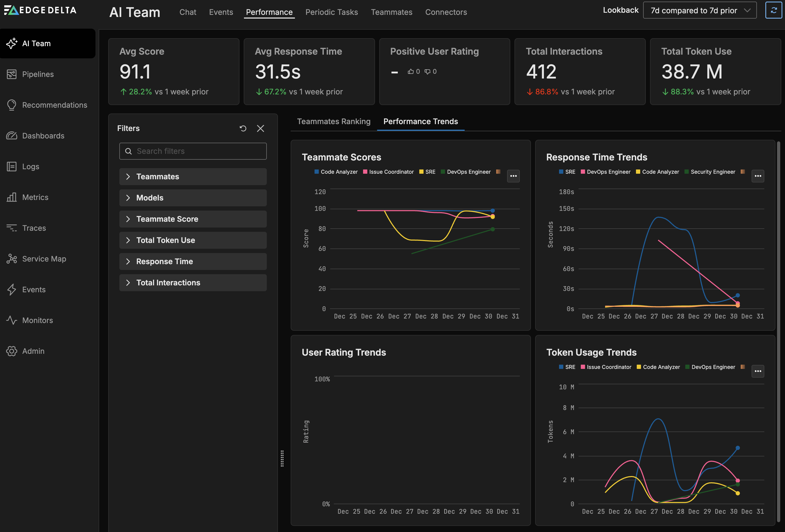Screen dimensions: 785x532
Task: Click the thumbs up rating icon
Action: coord(411,72)
